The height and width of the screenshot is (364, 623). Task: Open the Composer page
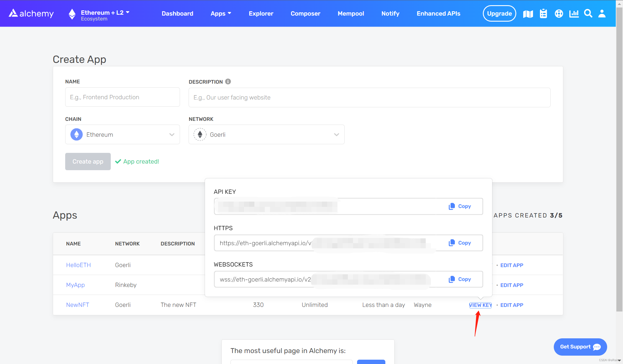(305, 14)
